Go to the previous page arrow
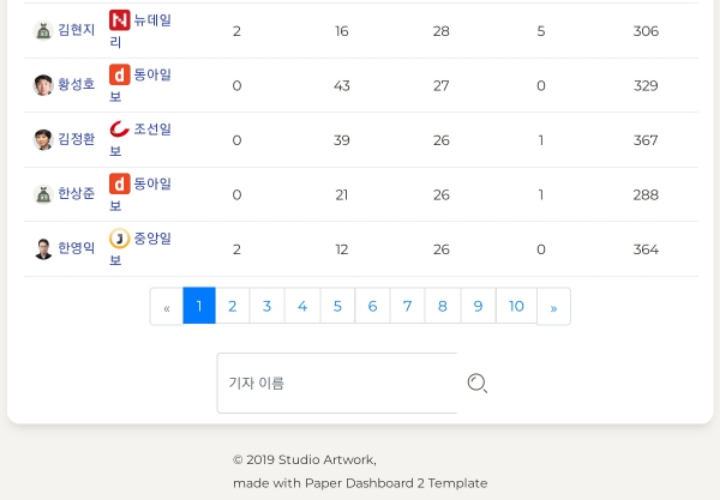Screen dimensions: 720x500 (x=166, y=307)
